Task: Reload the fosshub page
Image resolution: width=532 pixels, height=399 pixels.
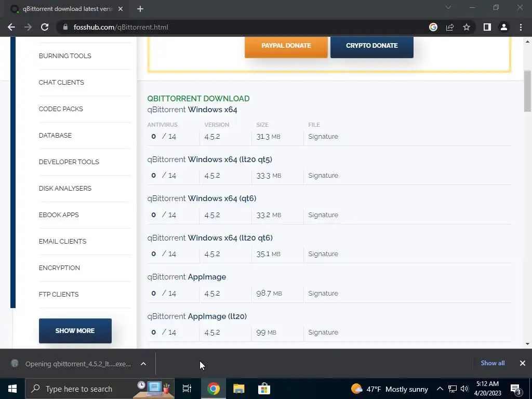Action: (x=45, y=27)
